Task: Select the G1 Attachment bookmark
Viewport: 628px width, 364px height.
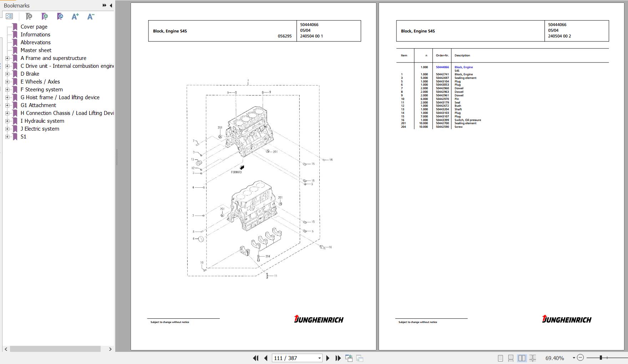Action: coord(38,105)
